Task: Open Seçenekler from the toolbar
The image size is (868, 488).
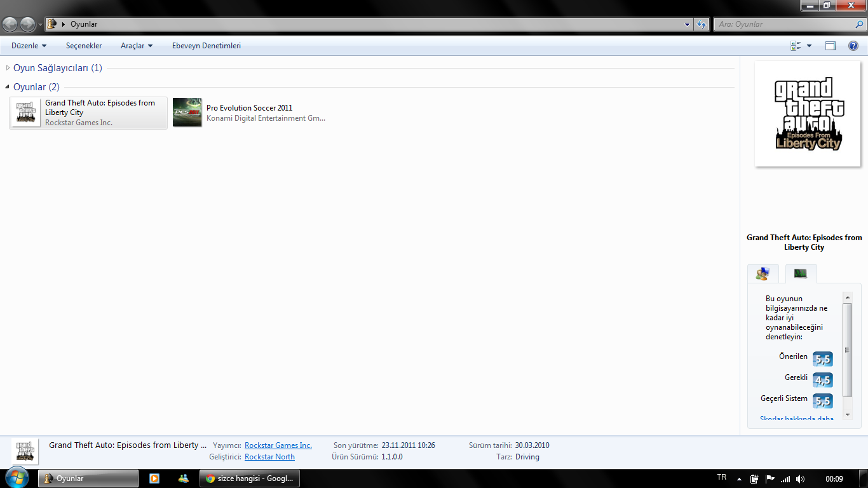Action: [84, 46]
